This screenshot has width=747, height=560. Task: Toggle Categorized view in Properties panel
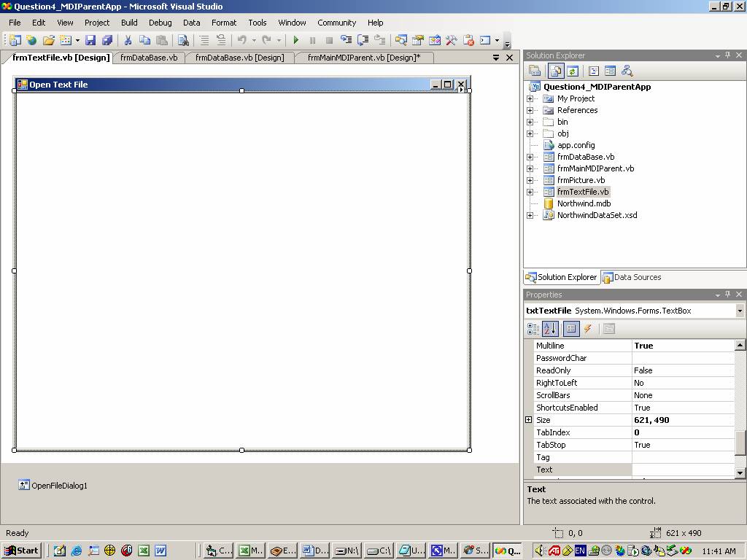(533, 329)
